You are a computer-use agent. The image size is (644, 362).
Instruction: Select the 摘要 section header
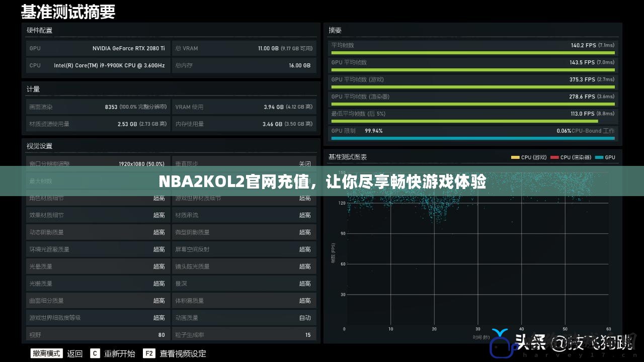click(x=335, y=30)
